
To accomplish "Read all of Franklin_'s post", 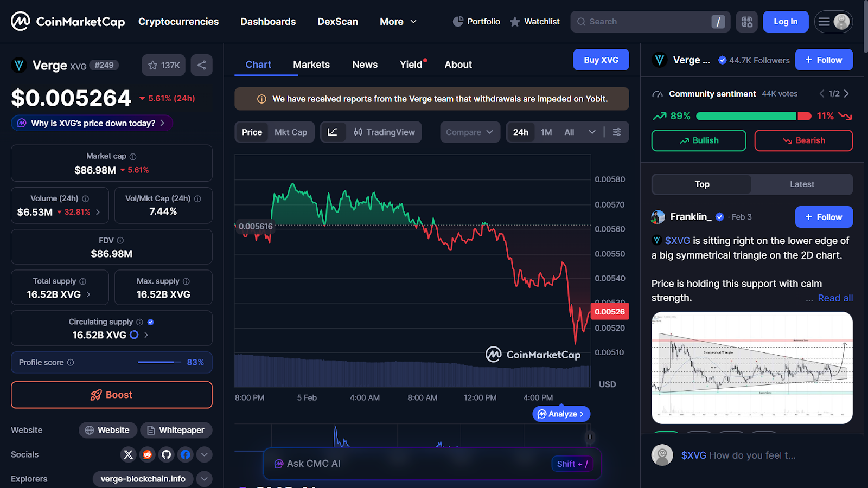I will point(835,298).
